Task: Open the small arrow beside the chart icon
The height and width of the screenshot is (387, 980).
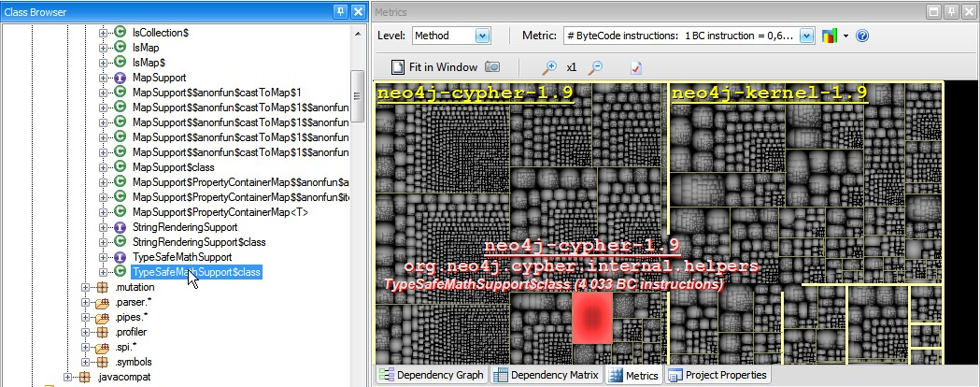Action: click(x=845, y=36)
